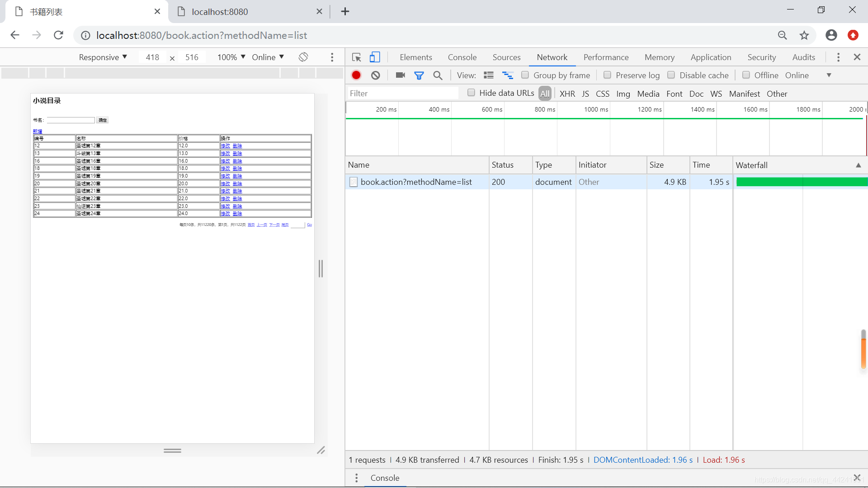The height and width of the screenshot is (488, 868).
Task: Select the Console tab at bottom
Action: 385,477
